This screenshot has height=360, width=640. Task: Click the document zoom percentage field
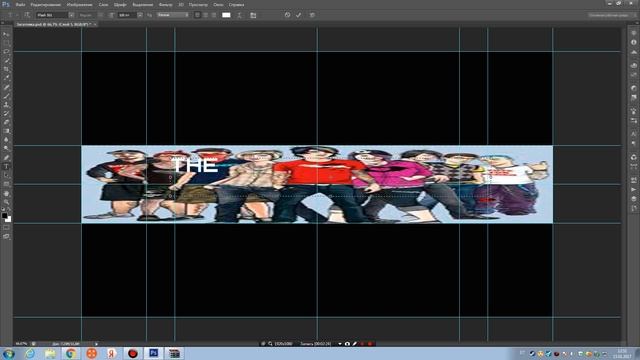pyautogui.click(x=21, y=344)
